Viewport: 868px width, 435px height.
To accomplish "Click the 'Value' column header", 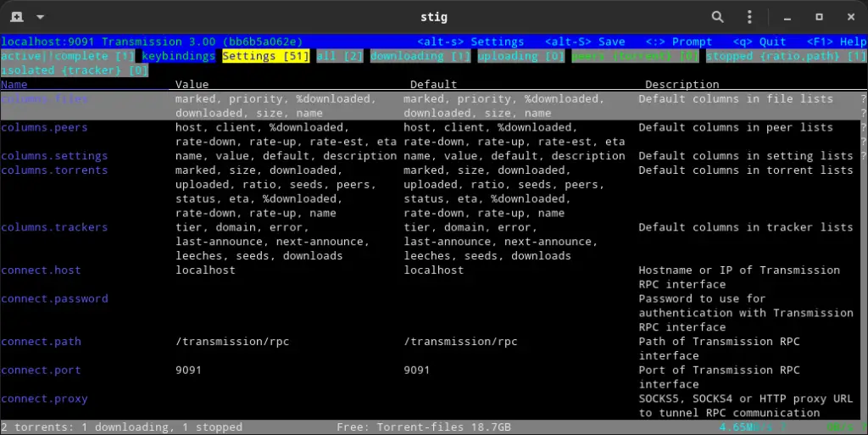I will tap(192, 84).
